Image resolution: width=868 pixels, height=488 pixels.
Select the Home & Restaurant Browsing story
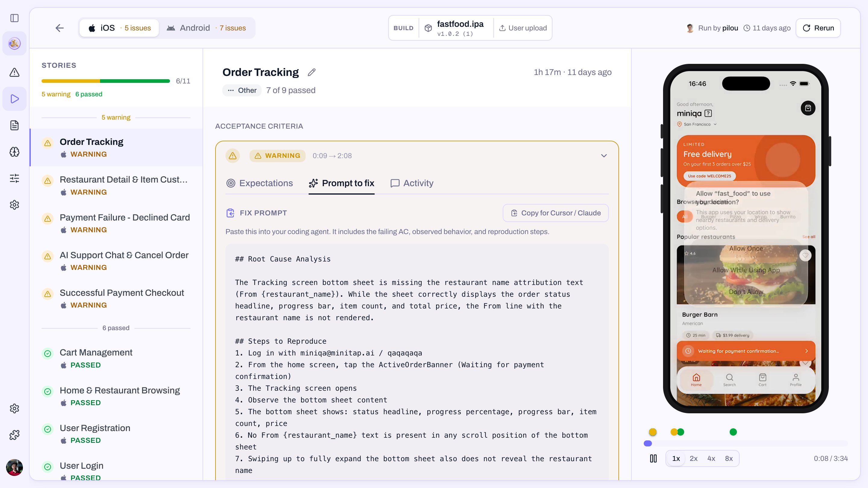pos(116,396)
